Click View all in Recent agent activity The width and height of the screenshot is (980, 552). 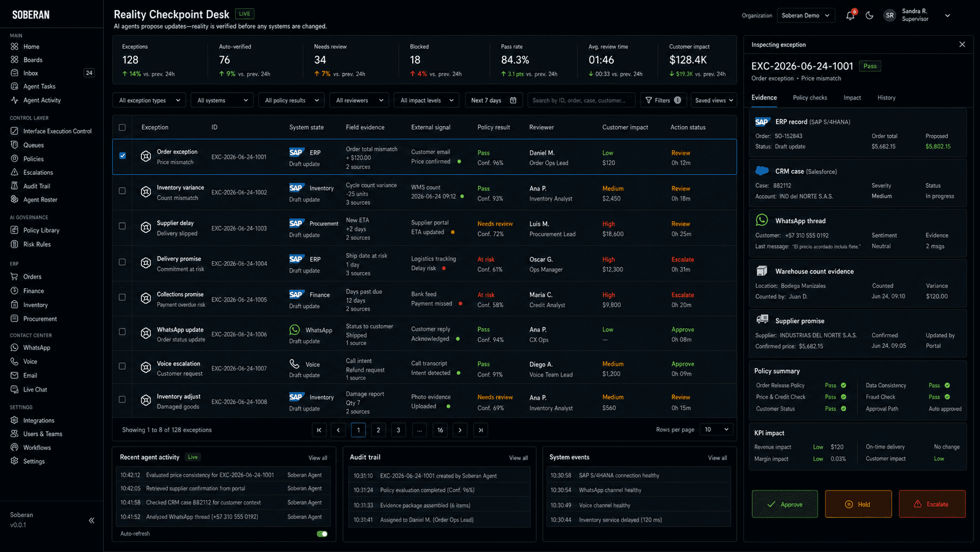pos(318,458)
